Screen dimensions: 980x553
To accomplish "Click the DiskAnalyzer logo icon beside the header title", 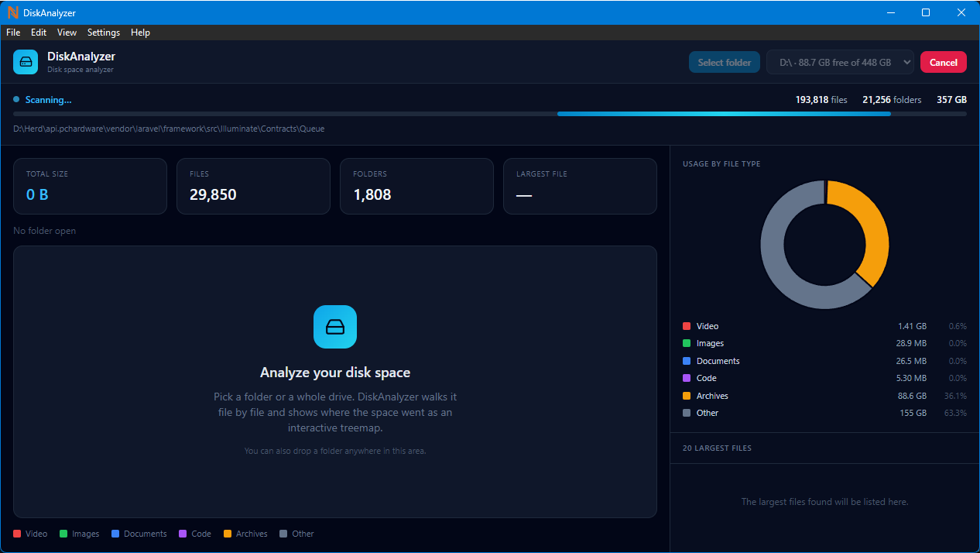I will click(x=26, y=62).
